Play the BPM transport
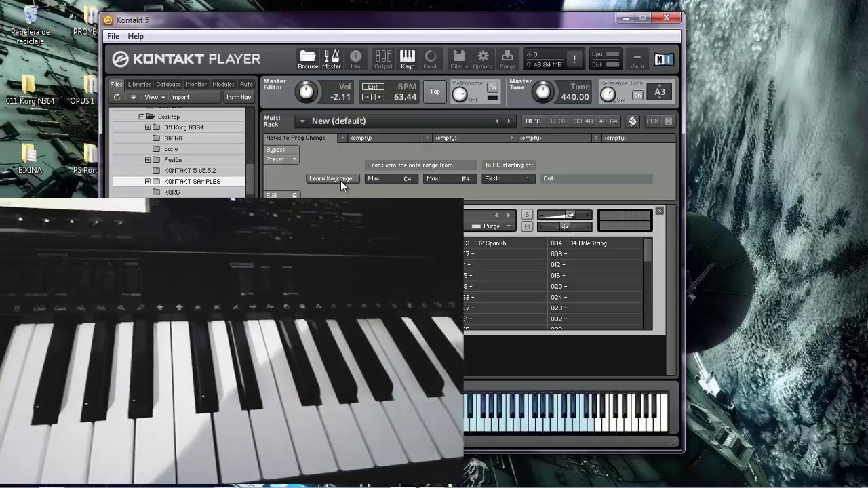Viewport: 868px width, 488px height. click(379, 97)
